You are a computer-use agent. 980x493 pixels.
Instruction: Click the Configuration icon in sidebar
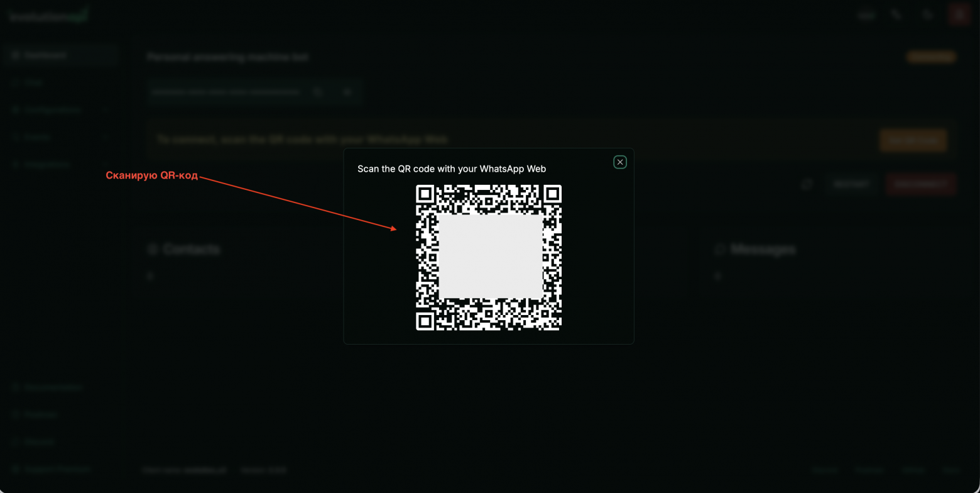pyautogui.click(x=15, y=110)
